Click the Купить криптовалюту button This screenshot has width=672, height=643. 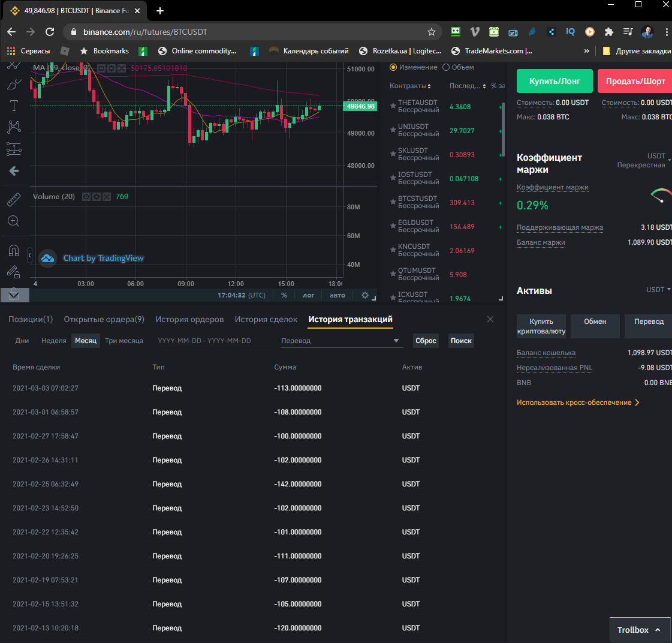541,326
